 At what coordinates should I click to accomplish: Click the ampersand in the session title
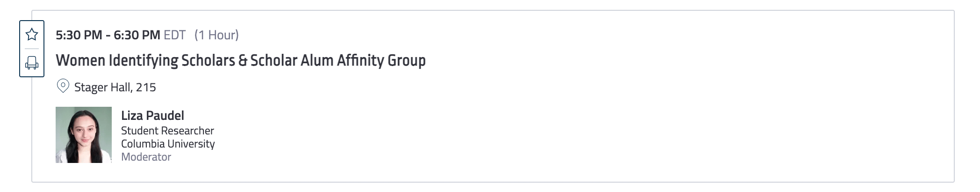point(243,60)
